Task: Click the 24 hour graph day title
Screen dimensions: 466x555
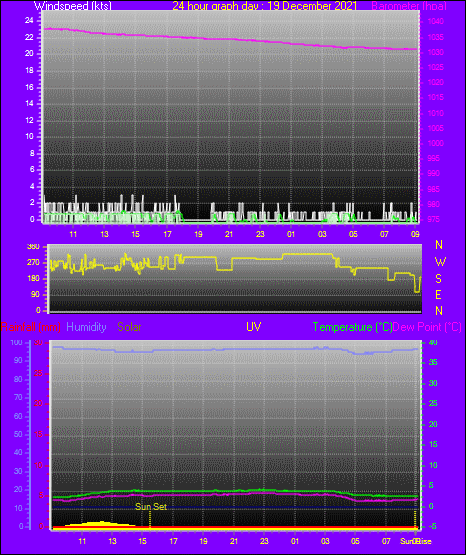Action: (x=265, y=5)
